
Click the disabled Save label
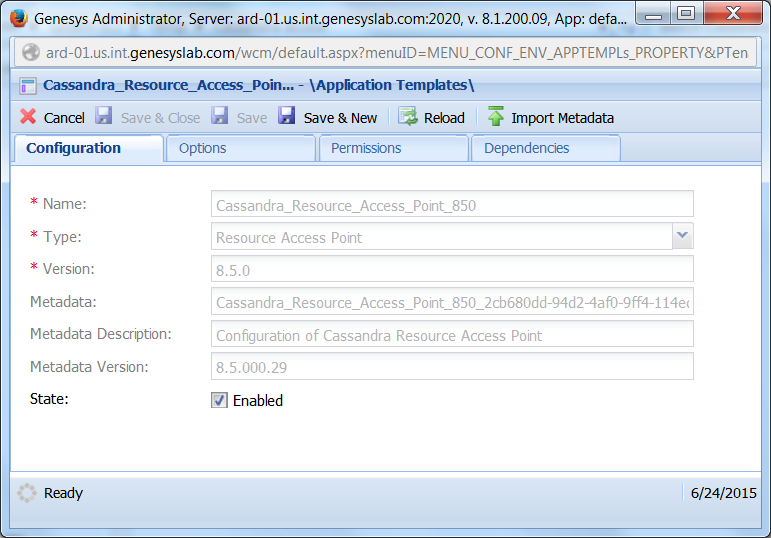tap(252, 118)
